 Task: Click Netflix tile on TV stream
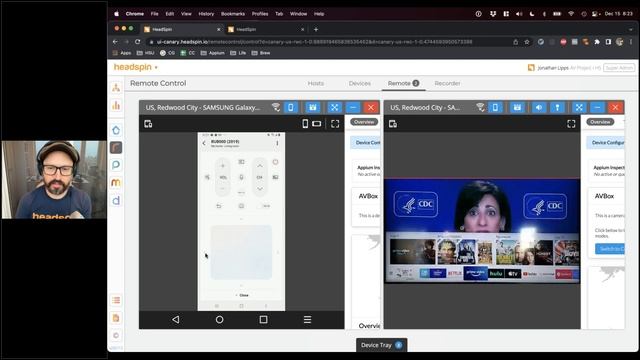pos(455,273)
